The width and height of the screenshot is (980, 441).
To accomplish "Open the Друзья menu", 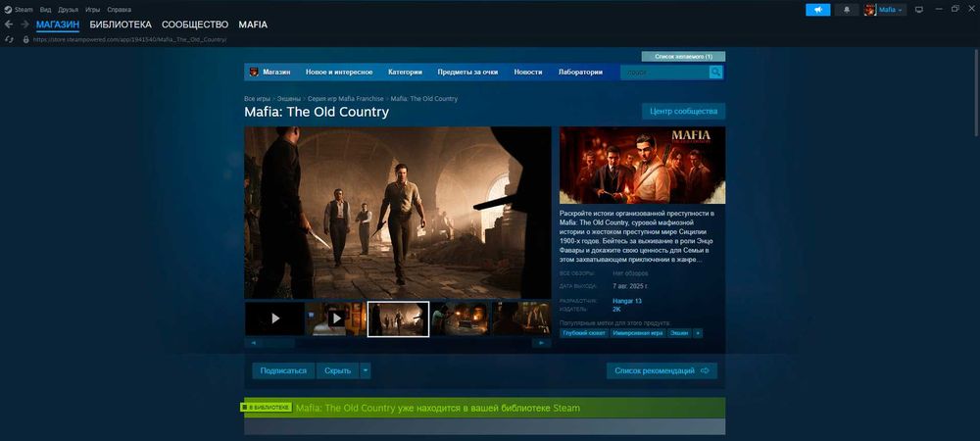I will (x=69, y=10).
